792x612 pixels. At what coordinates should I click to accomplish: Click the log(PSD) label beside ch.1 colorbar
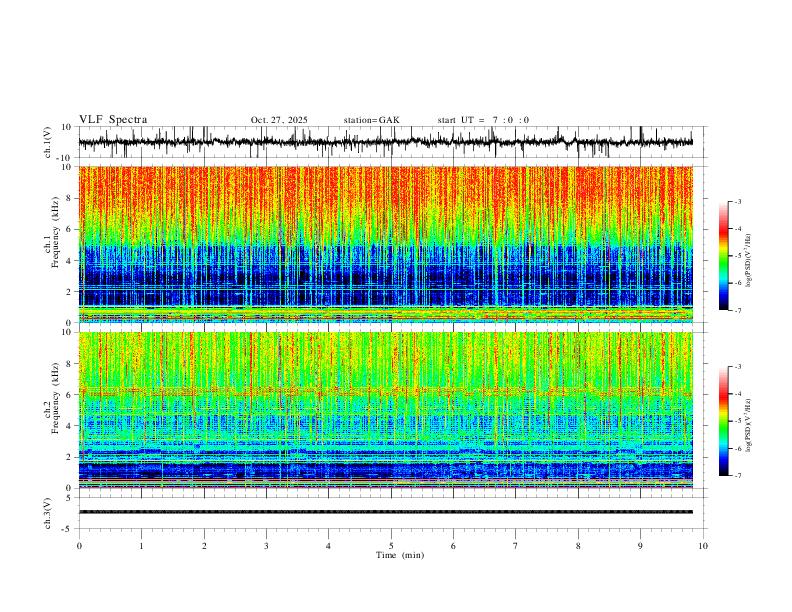pyautogui.click(x=749, y=260)
